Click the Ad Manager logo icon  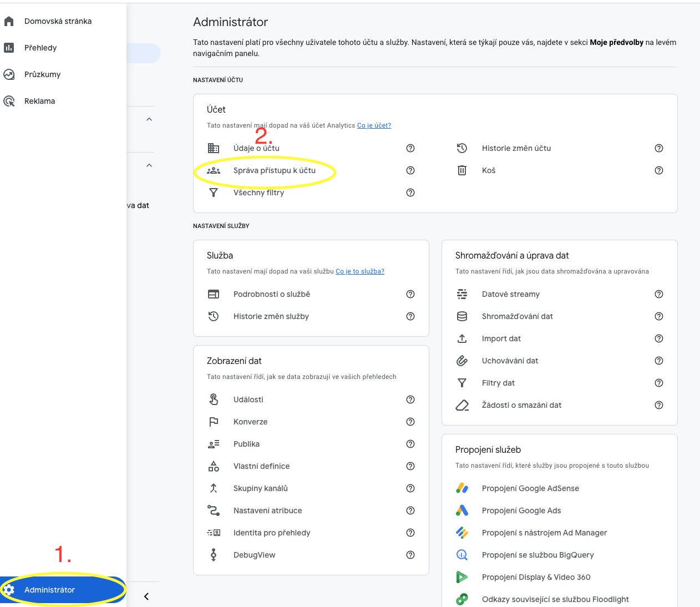[x=462, y=533]
